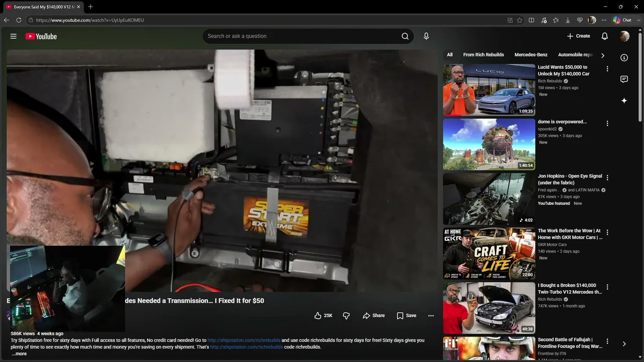Open options for Second Battle of Fallujah video
This screenshot has height=362, width=644.
point(607,342)
